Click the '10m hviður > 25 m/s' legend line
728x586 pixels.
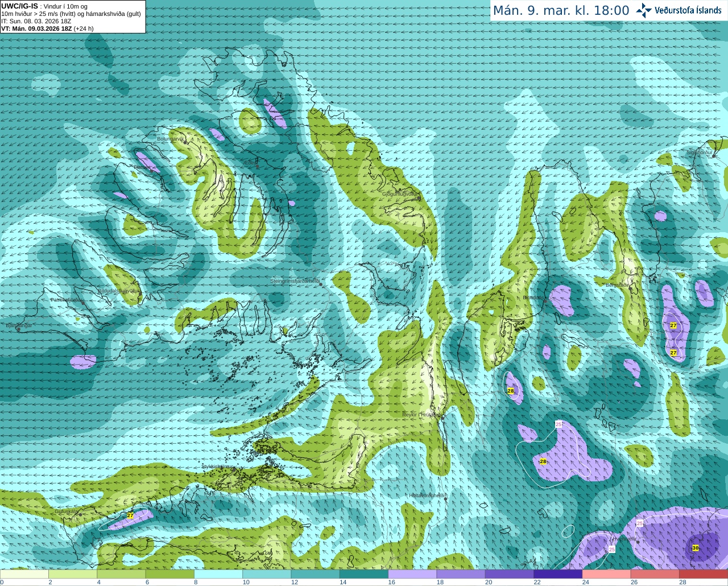pyautogui.click(x=71, y=14)
